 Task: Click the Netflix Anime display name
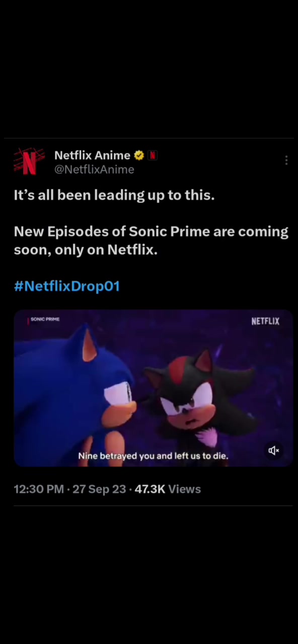(92, 155)
